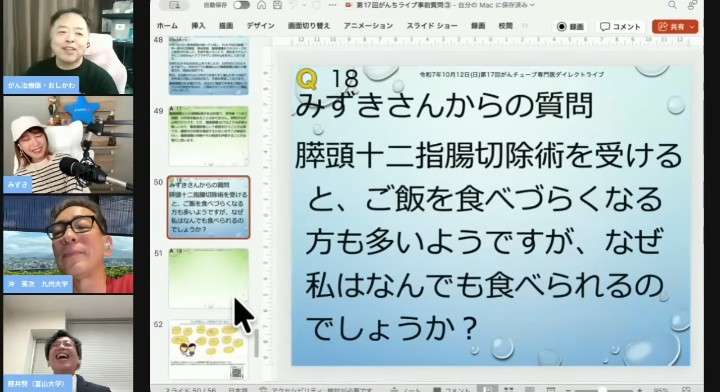This screenshot has width=720, height=392.
Task: Switch to Normal view icon in status bar
Action: pos(488,389)
